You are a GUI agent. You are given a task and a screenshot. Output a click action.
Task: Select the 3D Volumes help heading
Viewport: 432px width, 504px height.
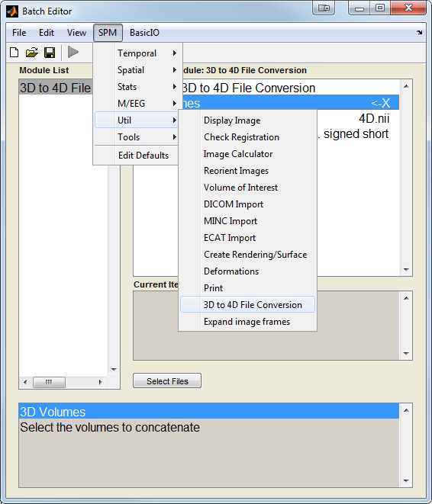209,411
